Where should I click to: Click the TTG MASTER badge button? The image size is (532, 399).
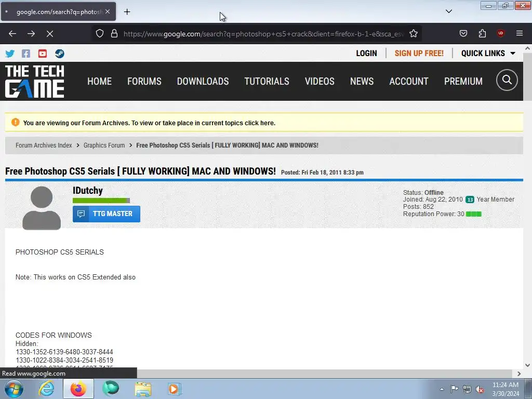[x=106, y=214]
